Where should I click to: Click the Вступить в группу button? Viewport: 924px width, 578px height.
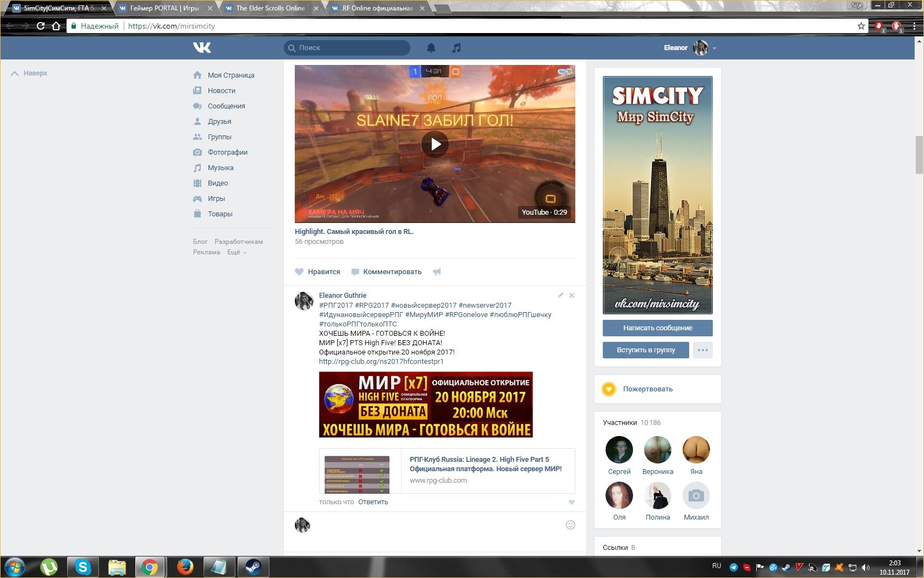[646, 350]
